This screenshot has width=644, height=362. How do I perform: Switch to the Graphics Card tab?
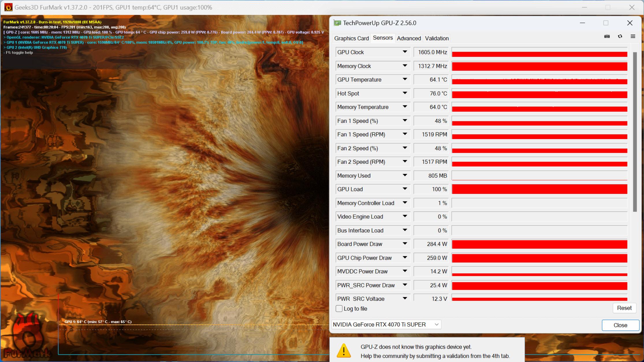tap(352, 38)
